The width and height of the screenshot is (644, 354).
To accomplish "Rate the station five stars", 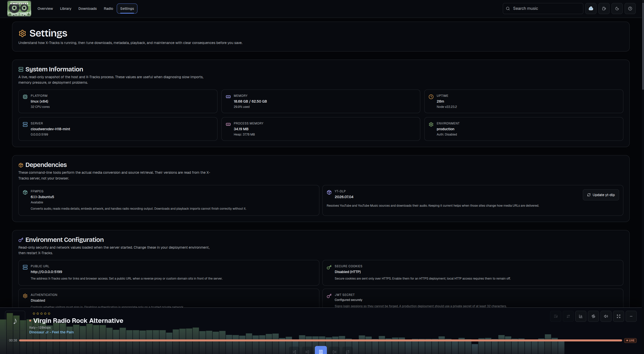I will tap(49, 314).
